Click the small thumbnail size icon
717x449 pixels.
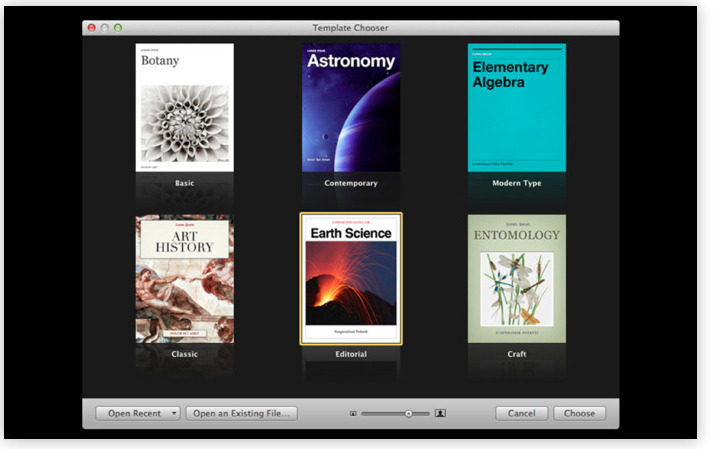click(353, 413)
